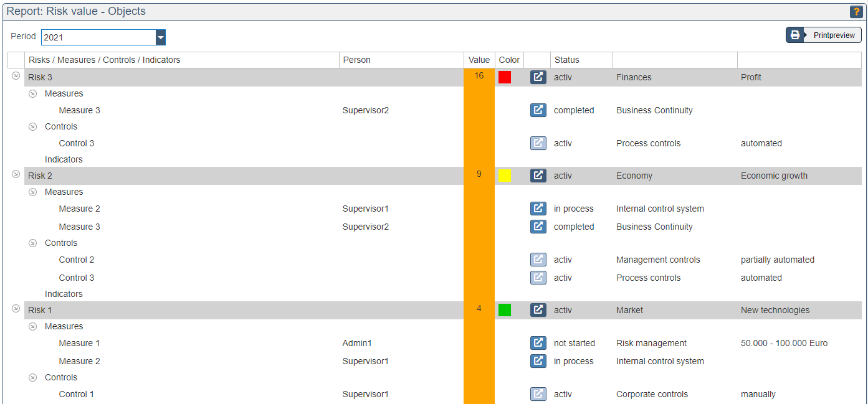Collapse the Risk 3 row
868x404 pixels.
[16, 76]
